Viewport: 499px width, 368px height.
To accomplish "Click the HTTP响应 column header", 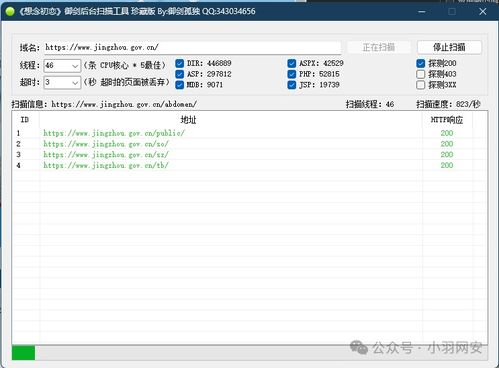I will point(447,120).
